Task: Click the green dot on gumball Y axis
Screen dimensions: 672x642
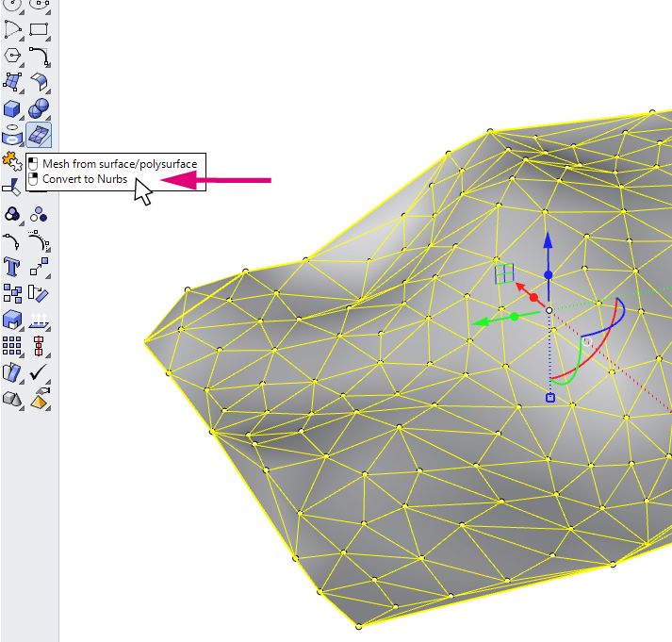Action: pyautogui.click(x=515, y=316)
